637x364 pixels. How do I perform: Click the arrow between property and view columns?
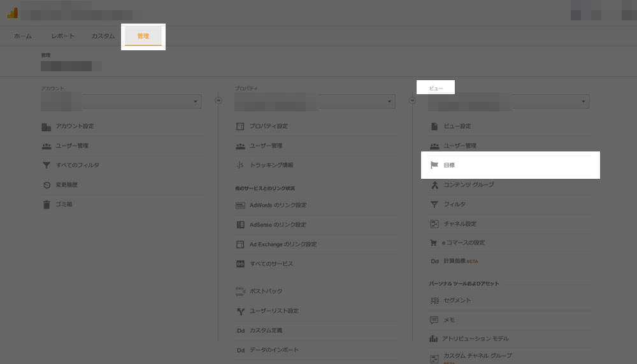click(x=412, y=101)
